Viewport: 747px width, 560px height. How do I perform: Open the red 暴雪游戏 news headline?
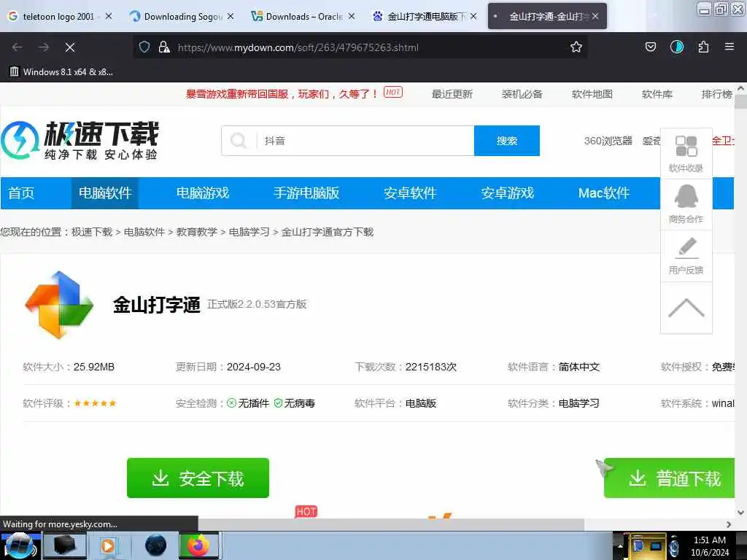coord(282,94)
